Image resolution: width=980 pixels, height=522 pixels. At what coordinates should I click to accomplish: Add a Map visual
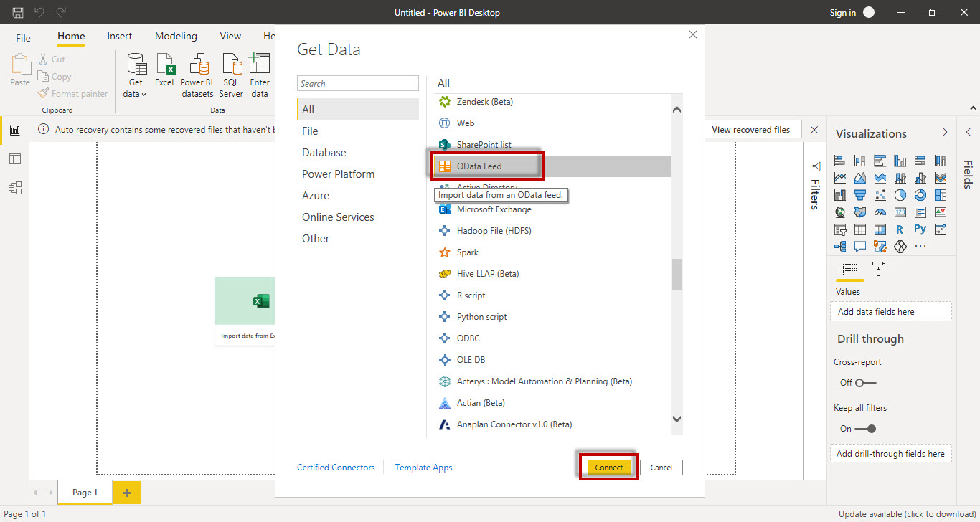point(840,212)
